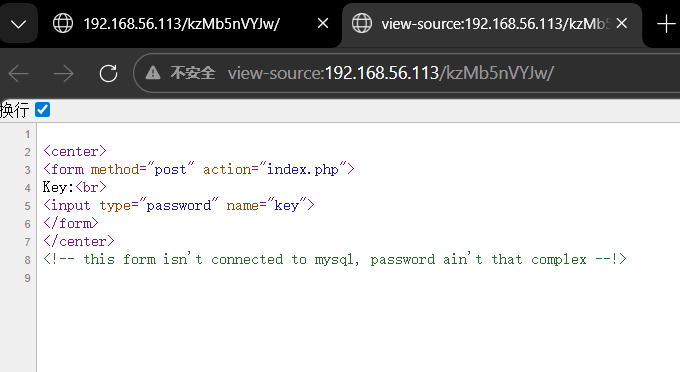Viewport: 680px width, 372px height.
Task: Click line number 9 in gutter
Action: pos(27,278)
